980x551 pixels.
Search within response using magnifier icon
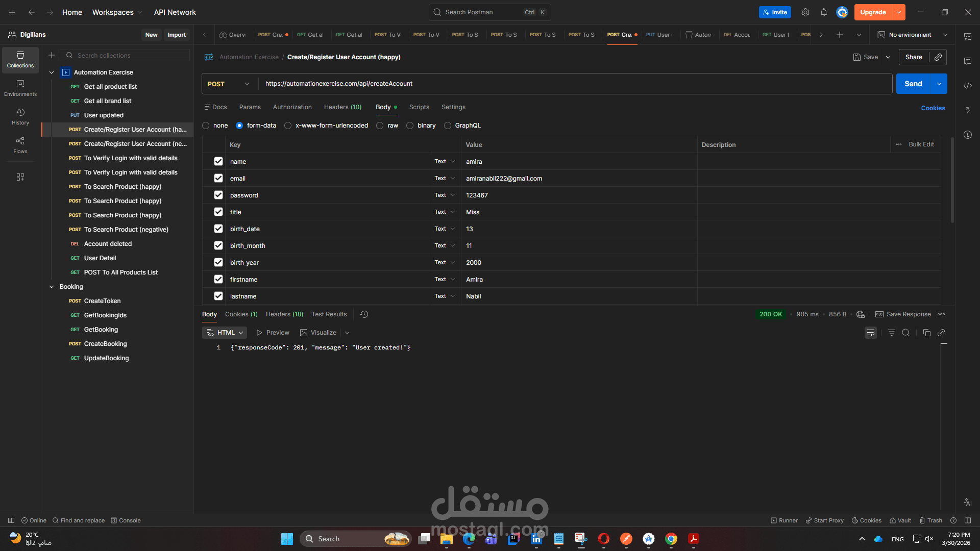[x=905, y=333]
